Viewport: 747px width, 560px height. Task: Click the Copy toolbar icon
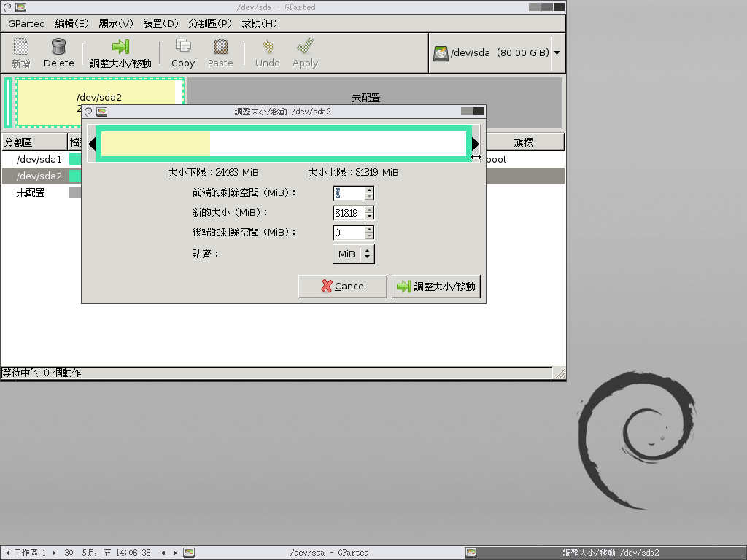tap(183, 47)
